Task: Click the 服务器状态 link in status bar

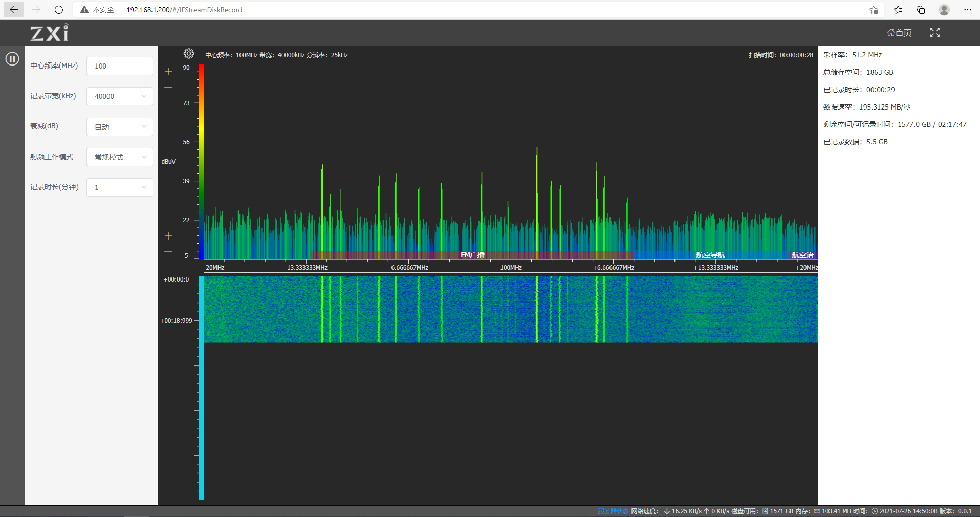Action: coord(613,511)
